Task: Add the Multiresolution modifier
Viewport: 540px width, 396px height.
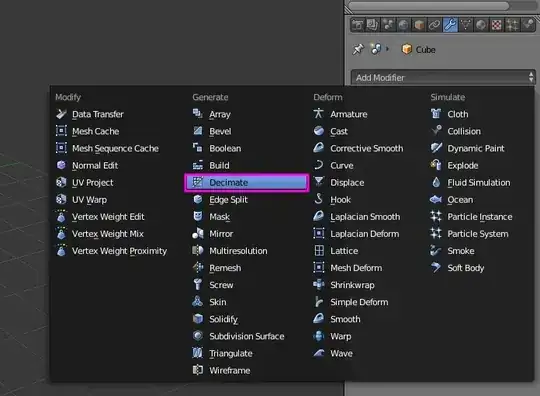Action: point(230,251)
